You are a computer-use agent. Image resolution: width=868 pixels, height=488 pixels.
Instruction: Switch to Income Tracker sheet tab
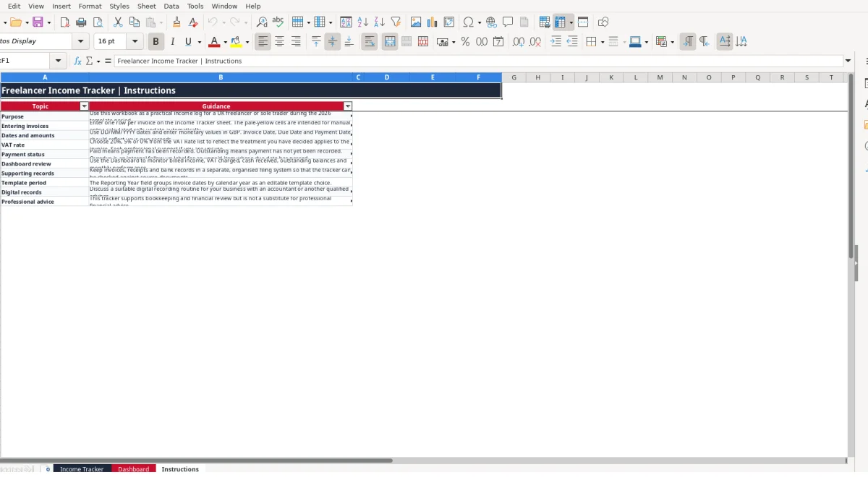82,469
